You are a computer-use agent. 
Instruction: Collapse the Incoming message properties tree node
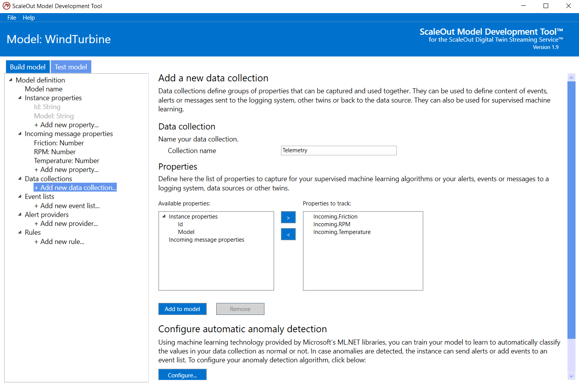click(20, 134)
